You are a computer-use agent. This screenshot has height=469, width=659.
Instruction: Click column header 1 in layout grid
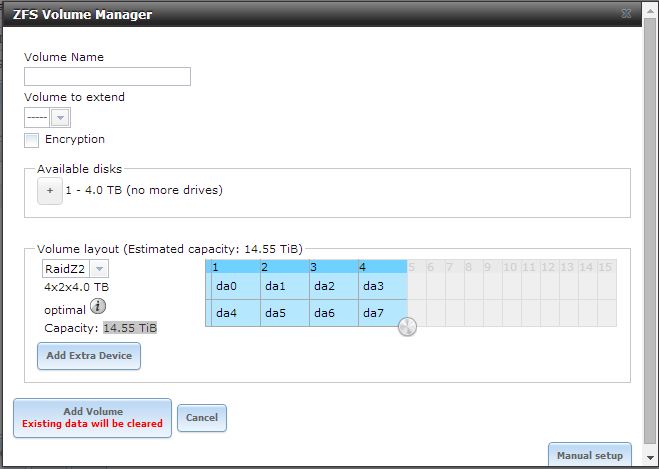coord(236,267)
